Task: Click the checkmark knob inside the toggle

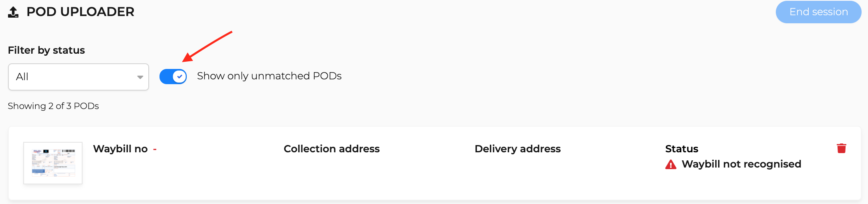Action: [180, 77]
